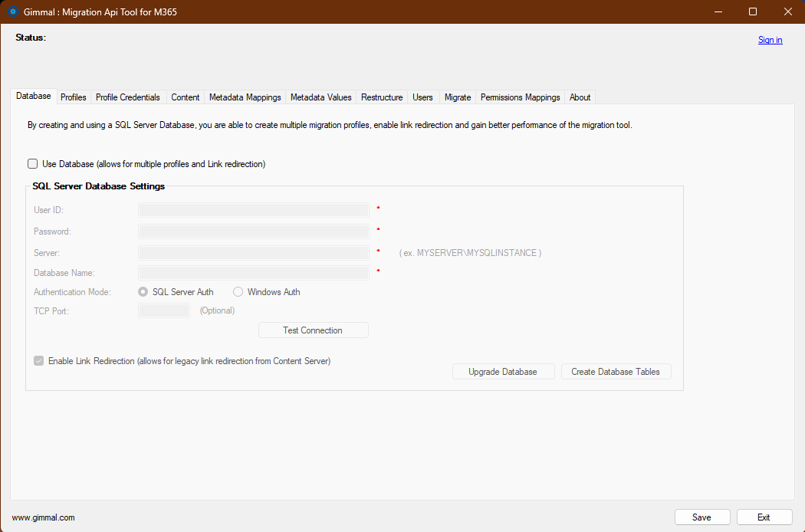Click the optional TCP Port field

coord(163,310)
